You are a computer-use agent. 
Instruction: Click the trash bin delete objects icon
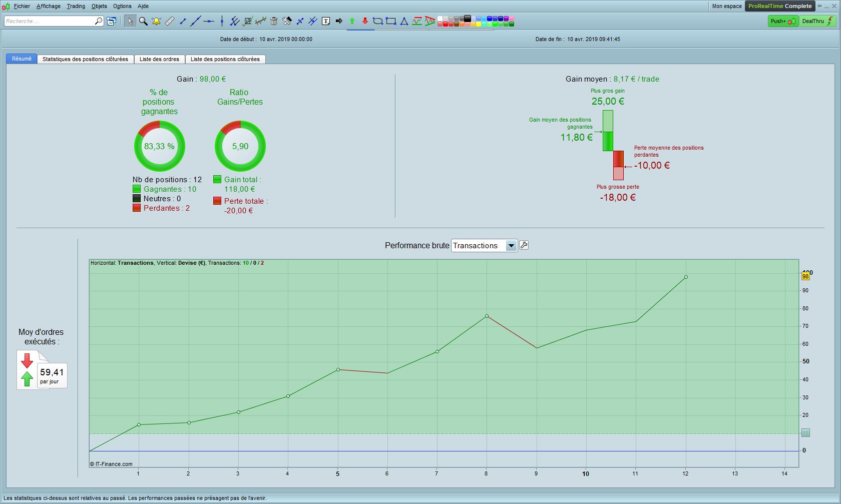coord(274,21)
